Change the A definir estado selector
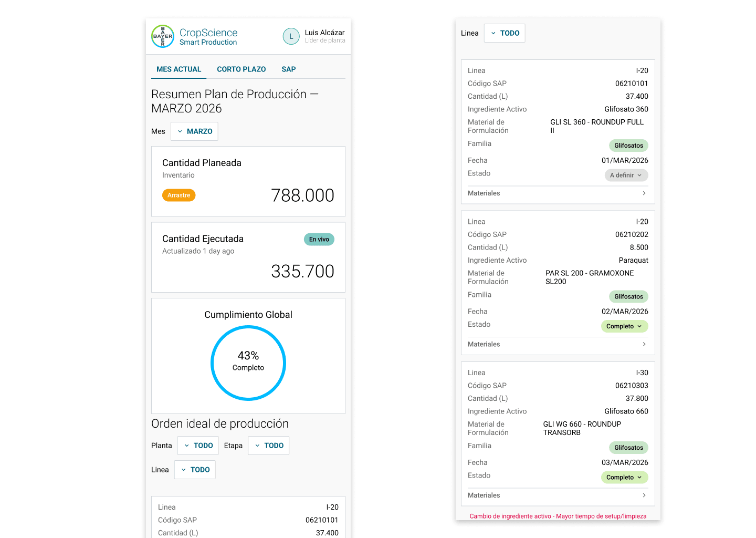 (626, 175)
